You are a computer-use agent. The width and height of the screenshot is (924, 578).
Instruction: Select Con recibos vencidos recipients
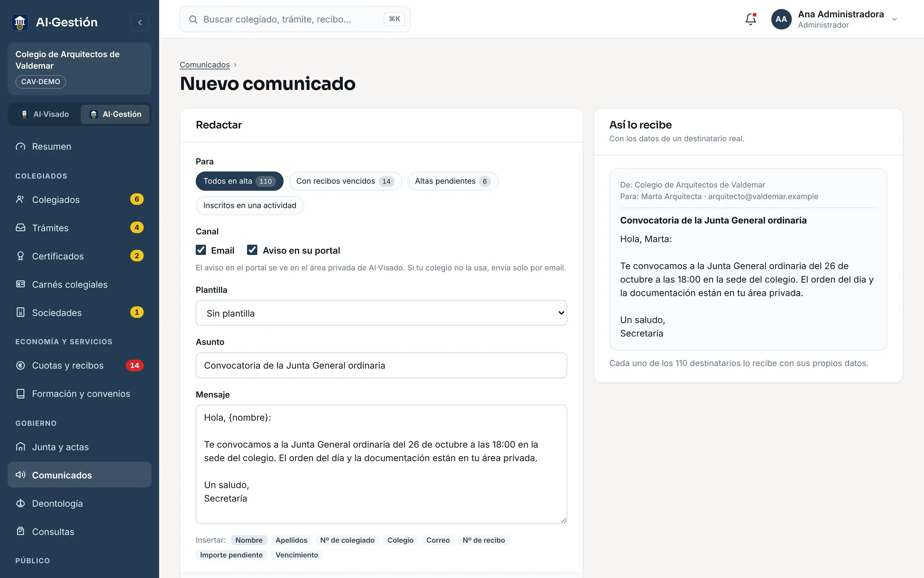[x=345, y=181]
